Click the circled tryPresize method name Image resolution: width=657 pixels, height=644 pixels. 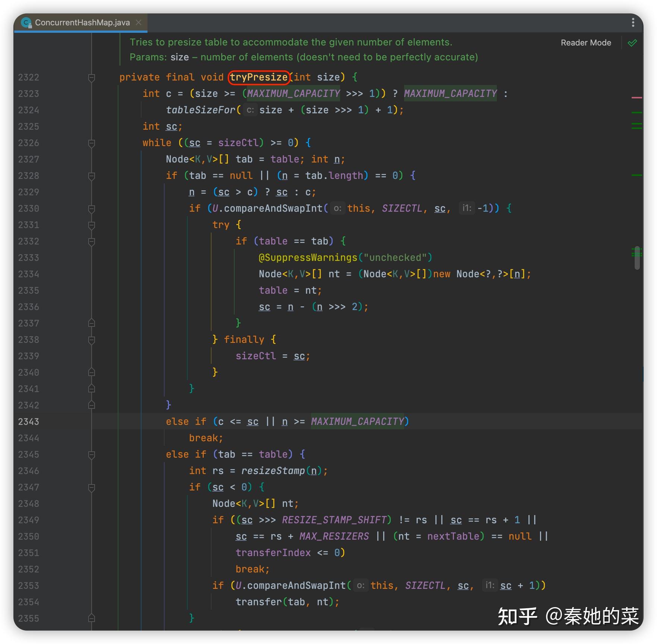[258, 77]
